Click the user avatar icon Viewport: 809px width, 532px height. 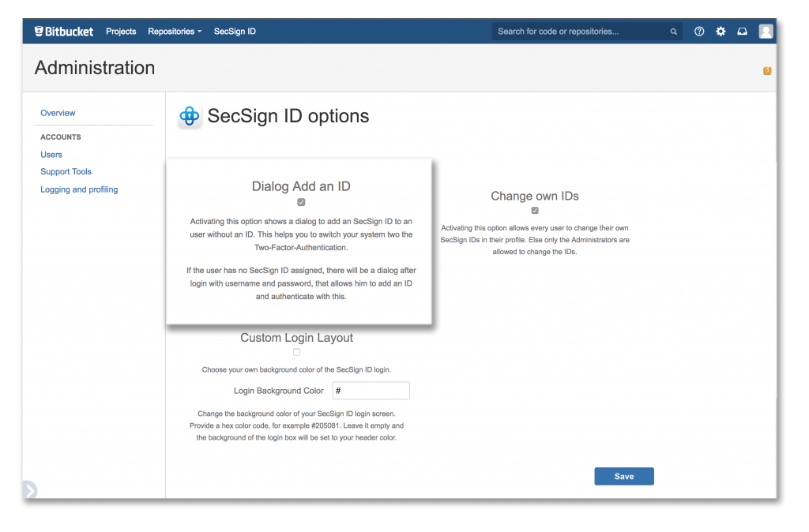(765, 31)
